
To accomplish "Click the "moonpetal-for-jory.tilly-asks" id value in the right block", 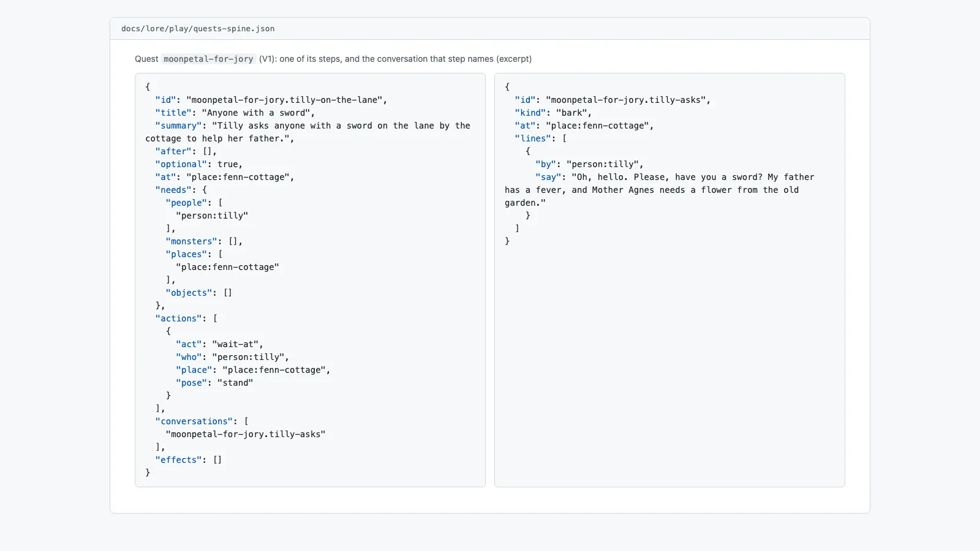I will pyautogui.click(x=626, y=100).
